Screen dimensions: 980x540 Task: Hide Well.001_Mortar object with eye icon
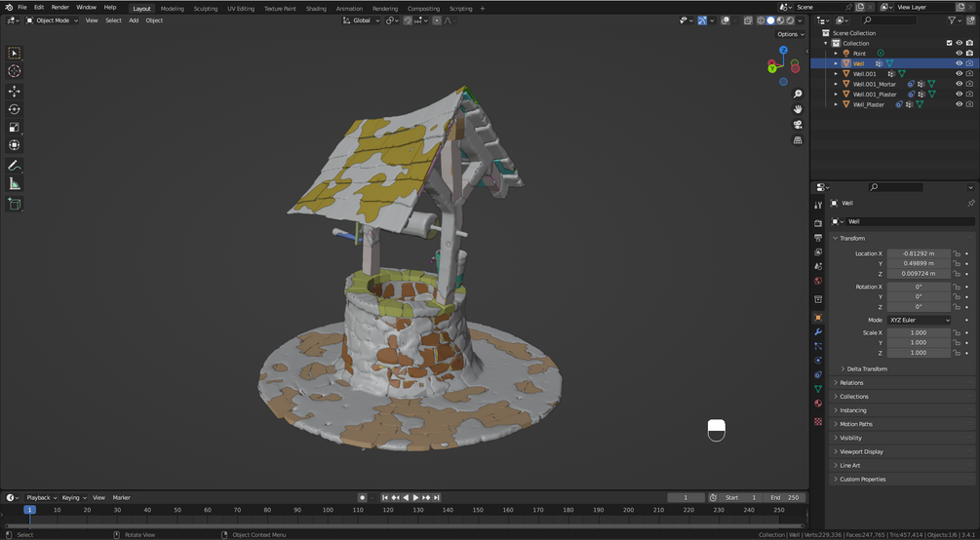coord(959,84)
